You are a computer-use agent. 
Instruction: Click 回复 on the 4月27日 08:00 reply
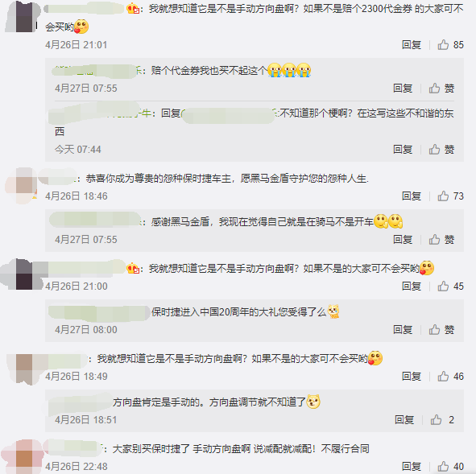(403, 330)
